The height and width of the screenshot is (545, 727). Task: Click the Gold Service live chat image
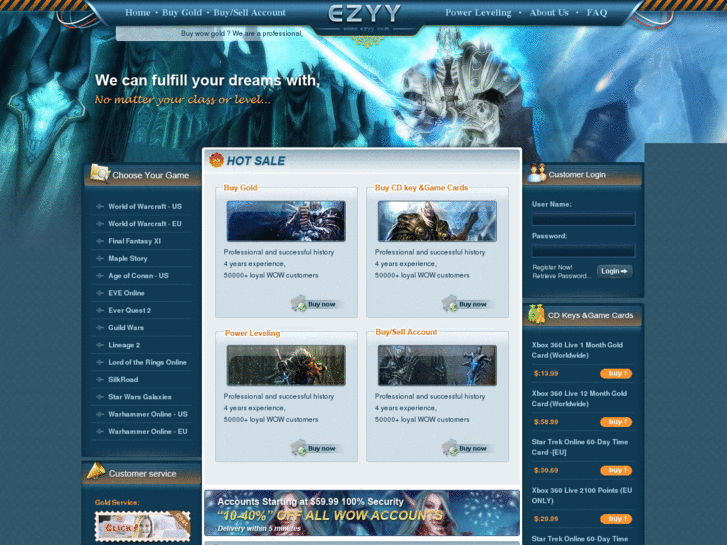tap(142, 526)
